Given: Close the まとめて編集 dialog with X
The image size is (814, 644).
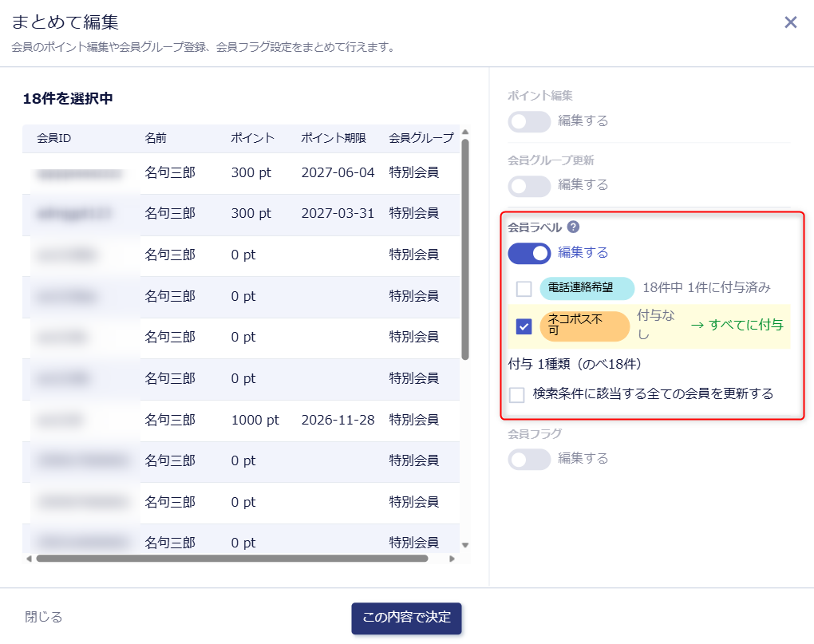Looking at the screenshot, I should 791,22.
